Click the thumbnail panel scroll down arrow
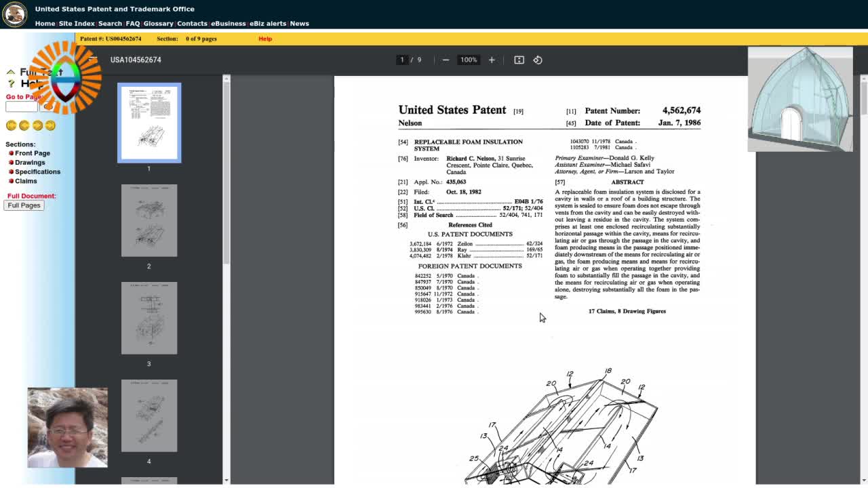The width and height of the screenshot is (868, 488). pyautogui.click(x=226, y=481)
